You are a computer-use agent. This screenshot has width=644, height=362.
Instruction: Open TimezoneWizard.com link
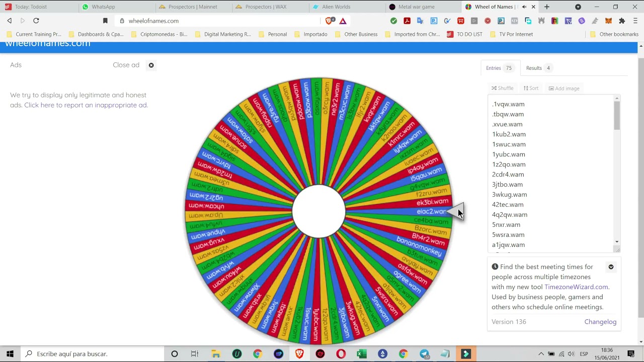(x=576, y=287)
